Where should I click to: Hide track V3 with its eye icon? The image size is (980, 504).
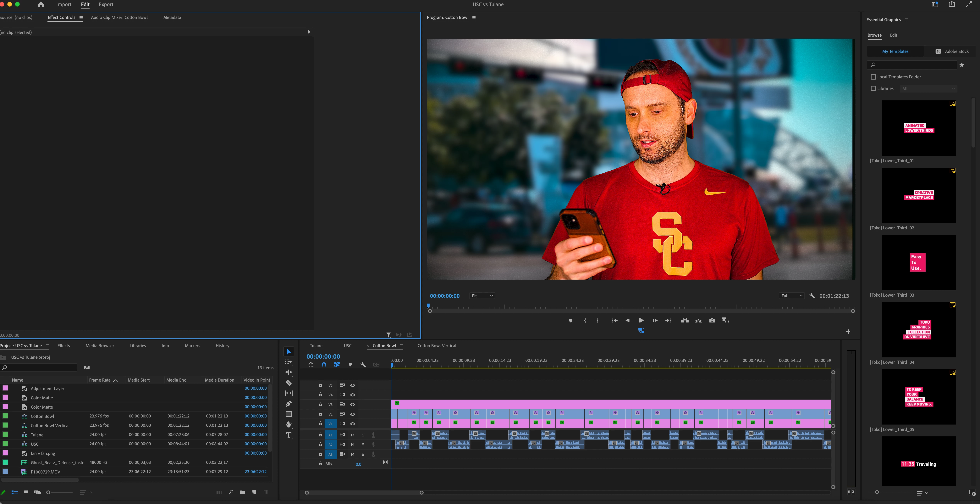tap(353, 404)
